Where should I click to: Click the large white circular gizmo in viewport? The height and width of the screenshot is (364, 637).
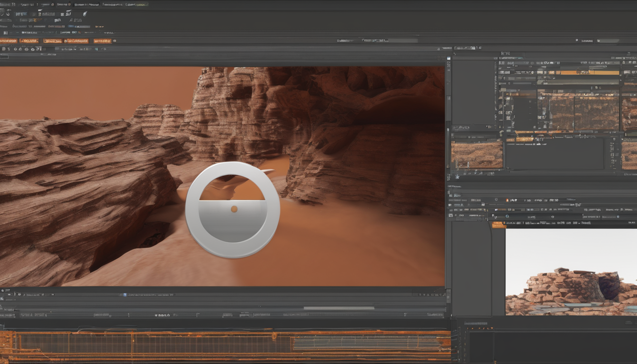pyautogui.click(x=232, y=209)
